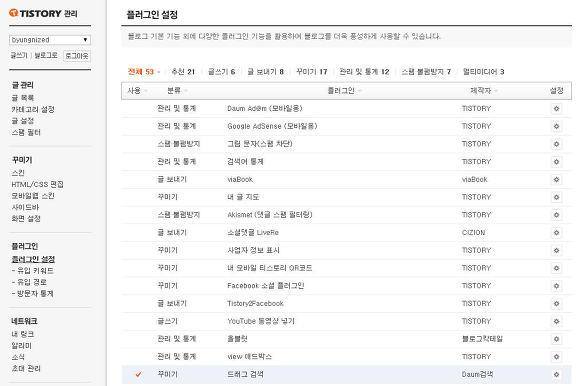The height and width of the screenshot is (386, 580).
Task: Open settings gear for 내 글 지도
Action: point(556,197)
